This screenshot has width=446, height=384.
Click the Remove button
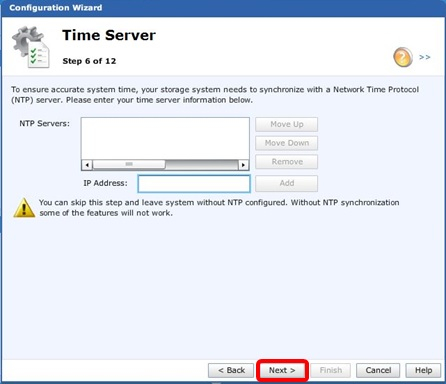286,162
